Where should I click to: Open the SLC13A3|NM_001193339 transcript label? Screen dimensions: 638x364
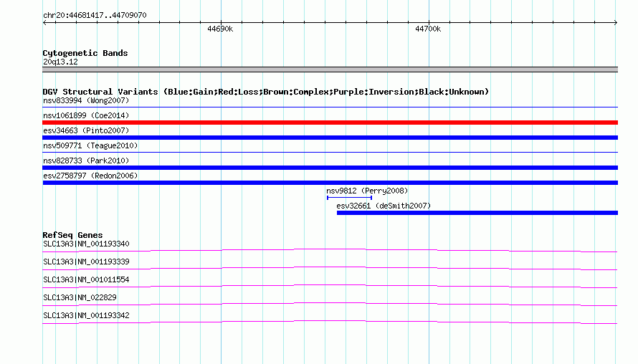point(86,262)
